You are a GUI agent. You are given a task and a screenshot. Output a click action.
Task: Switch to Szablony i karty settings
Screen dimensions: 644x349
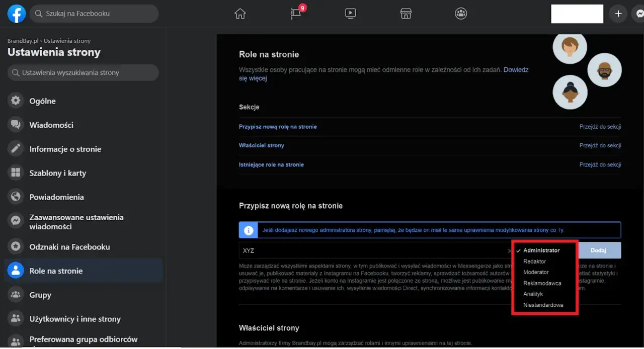click(x=59, y=172)
